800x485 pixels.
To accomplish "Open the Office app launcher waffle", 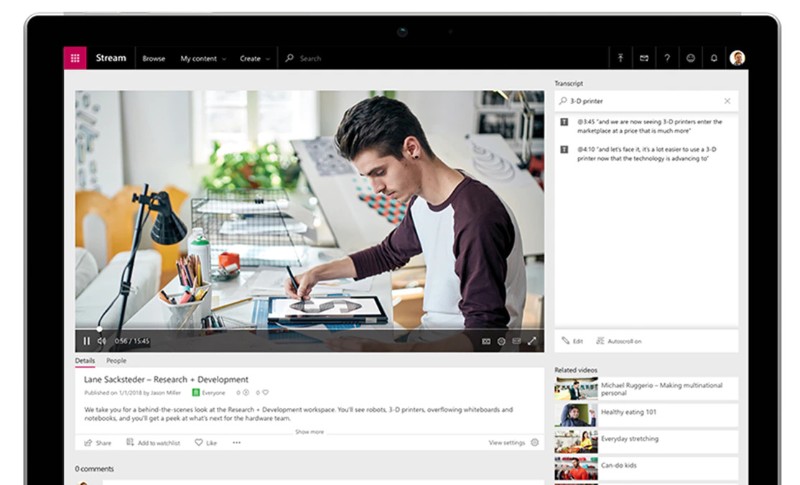I will tap(75, 58).
